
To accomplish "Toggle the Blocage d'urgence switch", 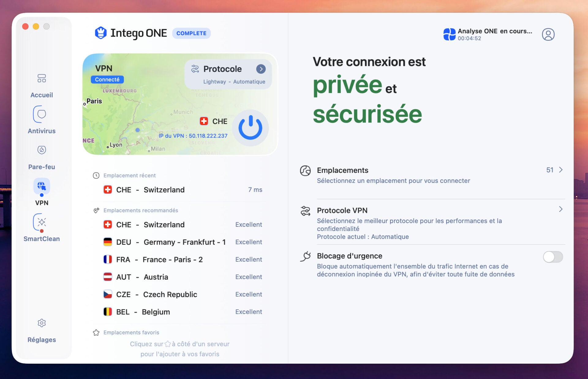I will [553, 257].
